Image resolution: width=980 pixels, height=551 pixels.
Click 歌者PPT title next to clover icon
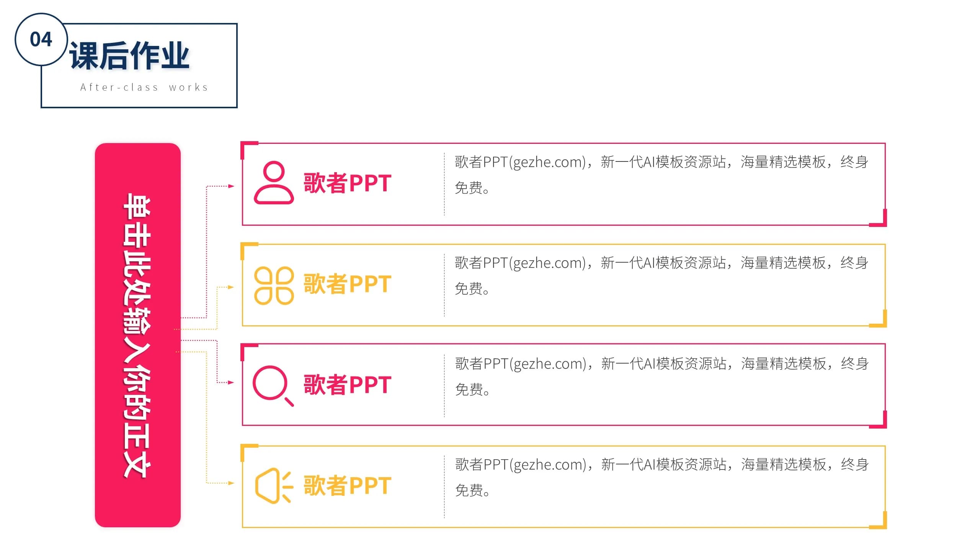click(347, 284)
